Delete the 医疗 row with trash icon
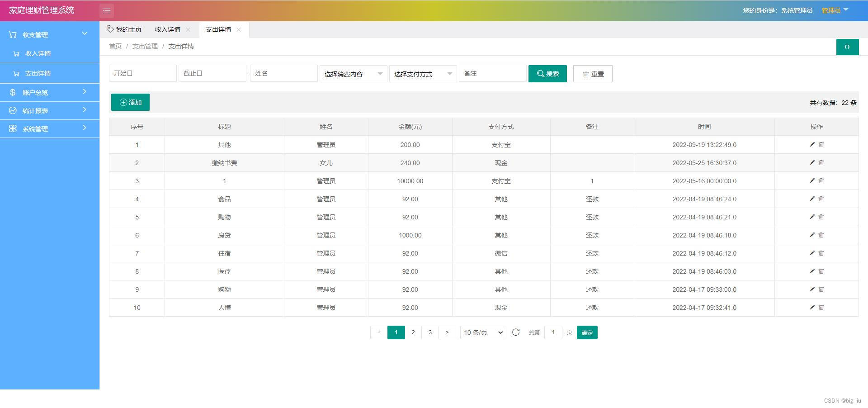Screen dimensions: 868x408 click(x=821, y=271)
